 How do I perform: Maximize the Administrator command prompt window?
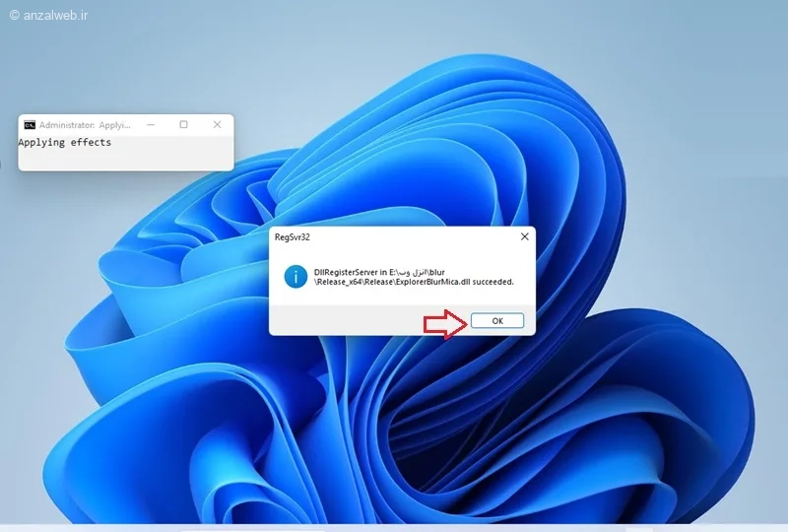pyautogui.click(x=184, y=125)
